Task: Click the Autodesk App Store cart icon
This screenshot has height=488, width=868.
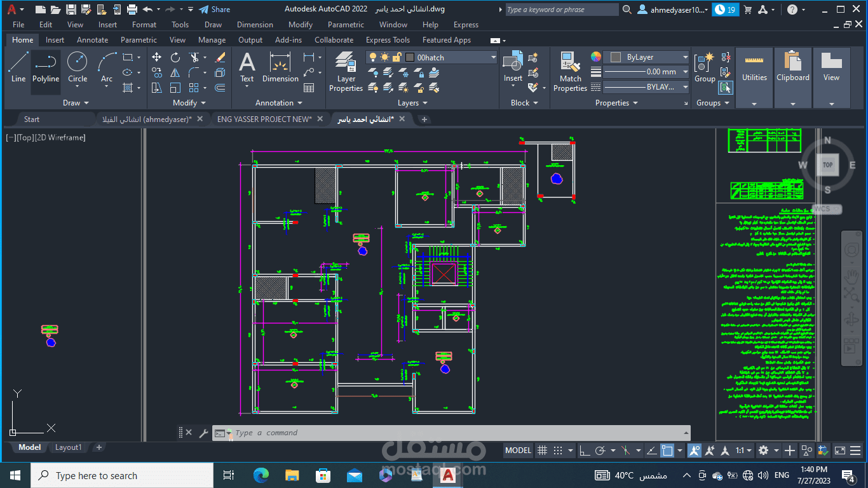Action: tap(748, 10)
